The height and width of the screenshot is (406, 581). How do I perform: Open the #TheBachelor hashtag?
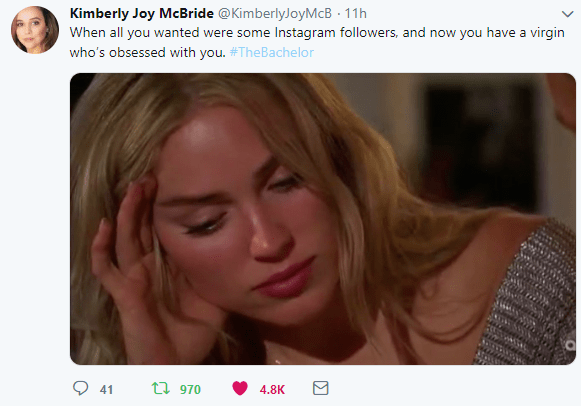tap(272, 52)
